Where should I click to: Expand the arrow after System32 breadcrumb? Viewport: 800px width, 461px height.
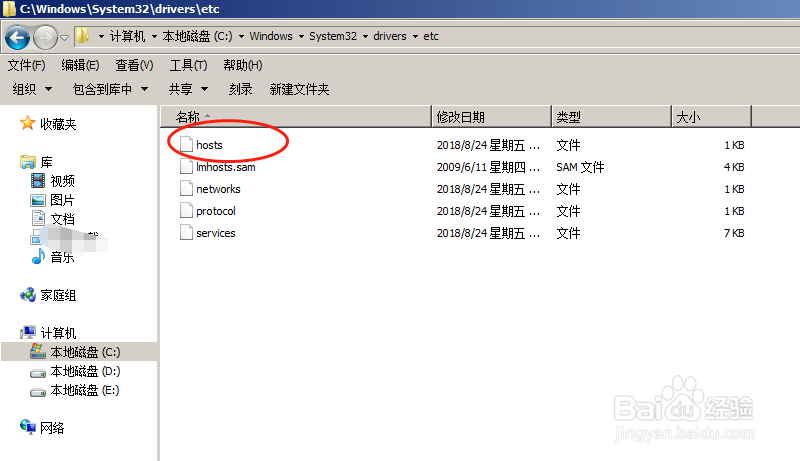365,36
